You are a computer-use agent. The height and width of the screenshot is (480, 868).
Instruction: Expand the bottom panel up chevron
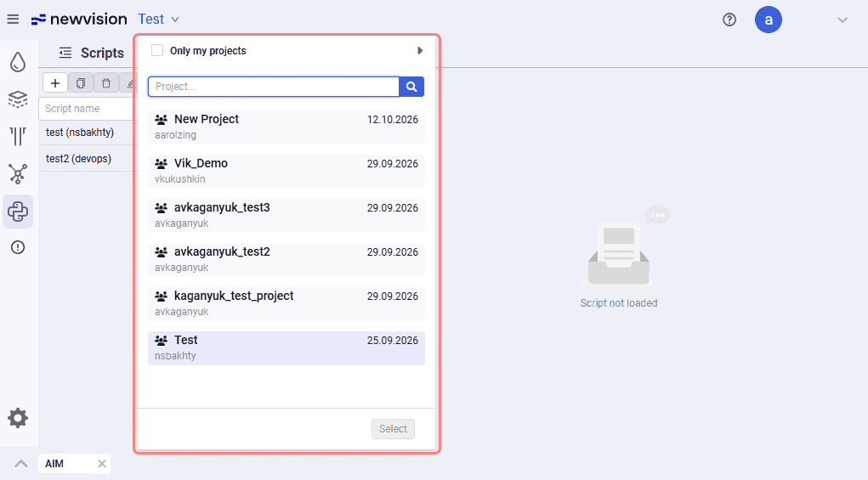click(x=21, y=463)
